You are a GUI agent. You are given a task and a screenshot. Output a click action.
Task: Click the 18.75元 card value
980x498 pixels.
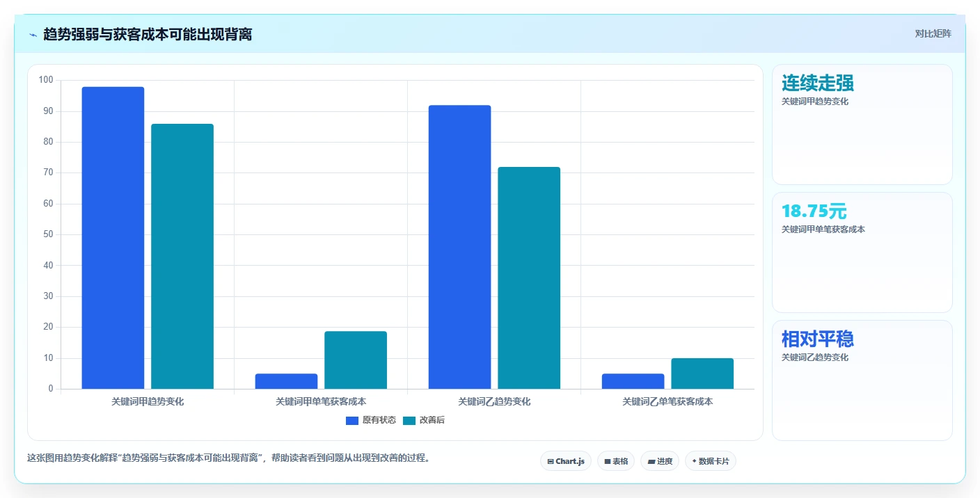(x=814, y=211)
